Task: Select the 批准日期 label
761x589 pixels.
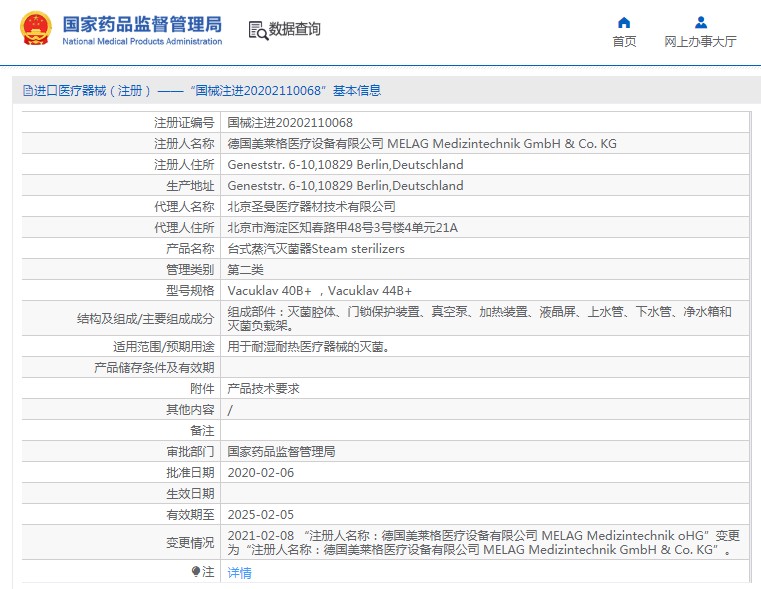Action: click(190, 473)
